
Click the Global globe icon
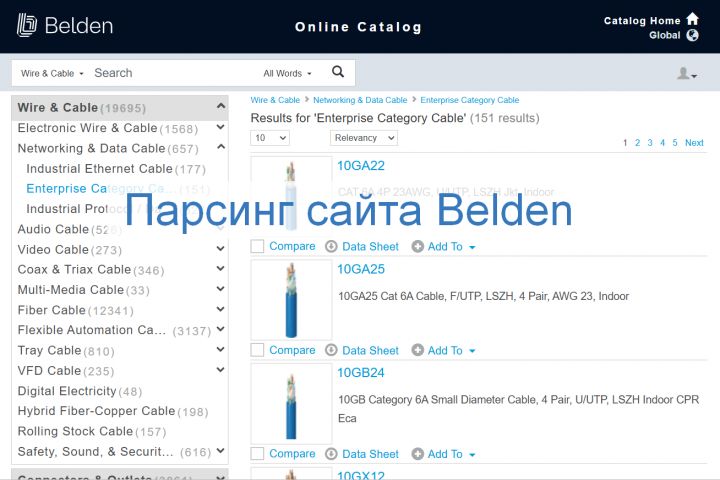692,35
